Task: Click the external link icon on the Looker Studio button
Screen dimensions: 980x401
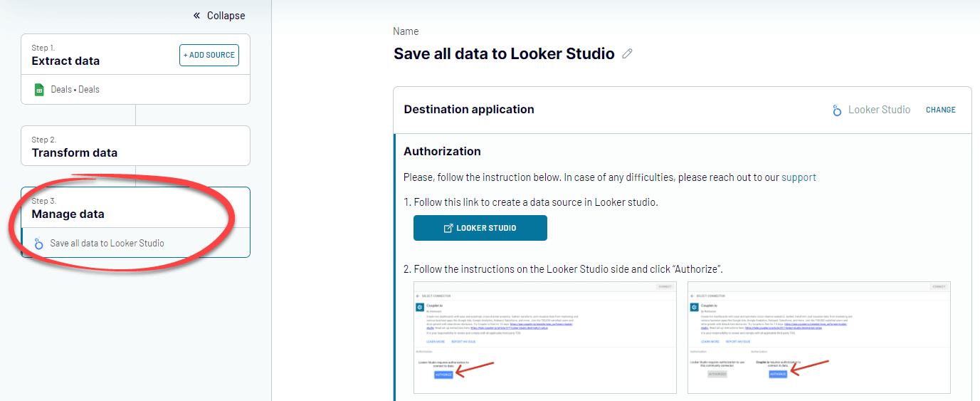Action: (448, 228)
